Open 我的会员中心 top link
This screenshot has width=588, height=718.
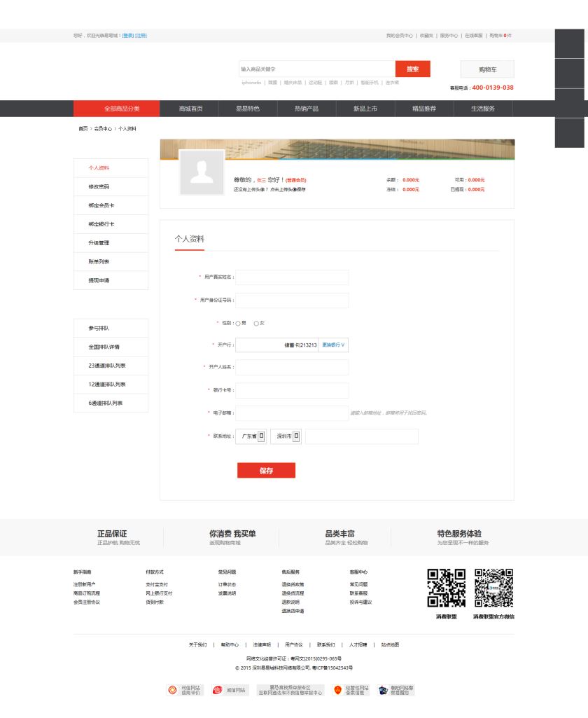[399, 36]
